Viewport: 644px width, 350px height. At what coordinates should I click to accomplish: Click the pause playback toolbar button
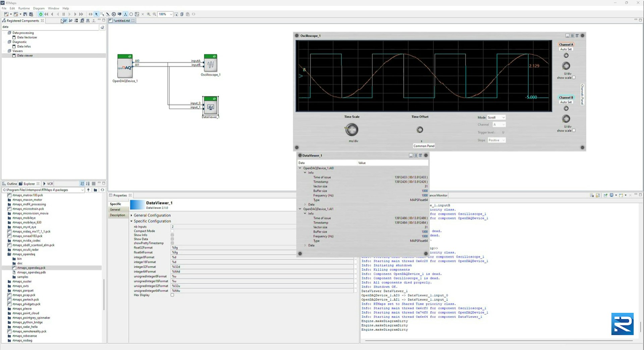(x=63, y=14)
